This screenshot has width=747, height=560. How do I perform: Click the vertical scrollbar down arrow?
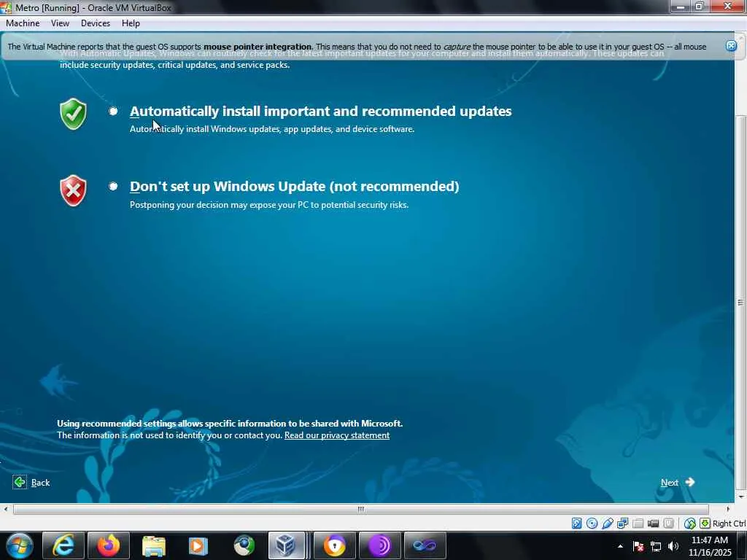[740, 497]
